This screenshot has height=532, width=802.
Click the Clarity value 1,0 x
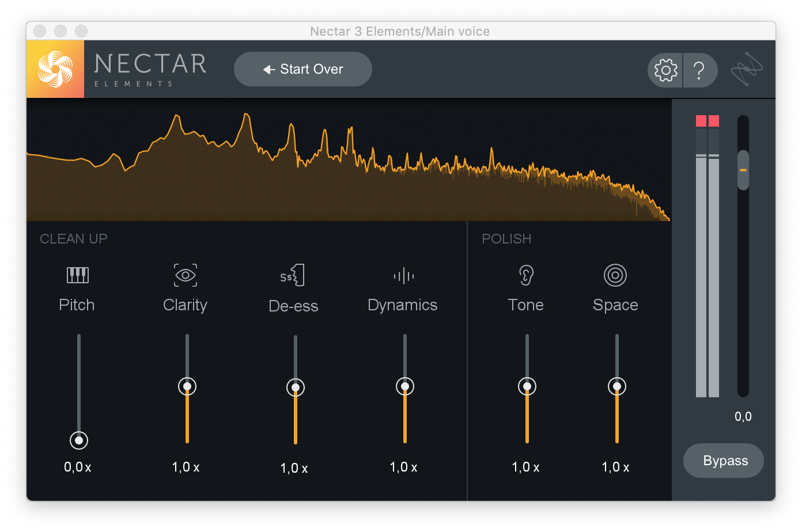click(x=186, y=467)
